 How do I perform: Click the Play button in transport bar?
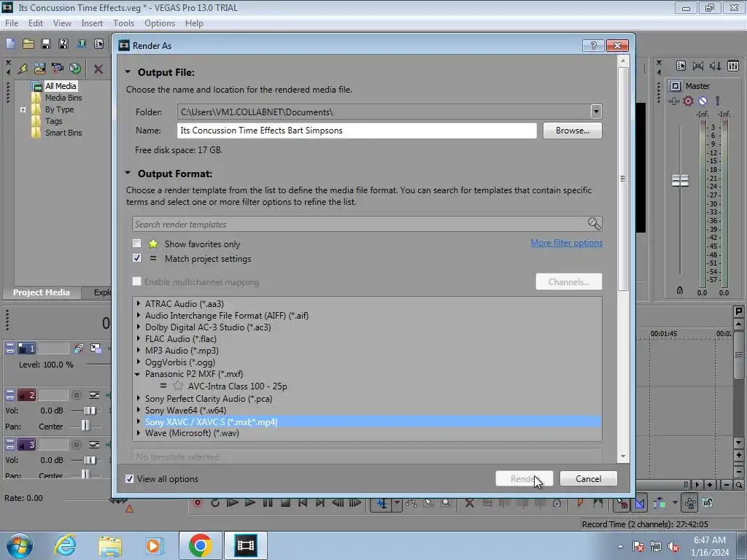249,503
